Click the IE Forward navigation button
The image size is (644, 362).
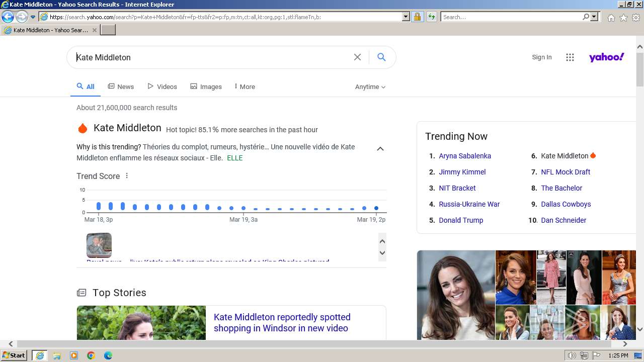coord(22,17)
